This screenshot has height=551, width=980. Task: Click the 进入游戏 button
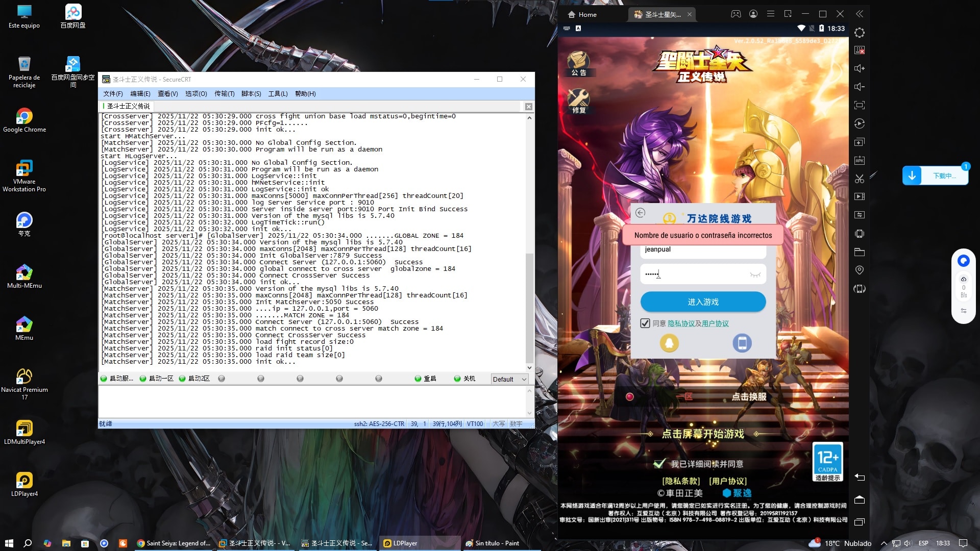[703, 302]
